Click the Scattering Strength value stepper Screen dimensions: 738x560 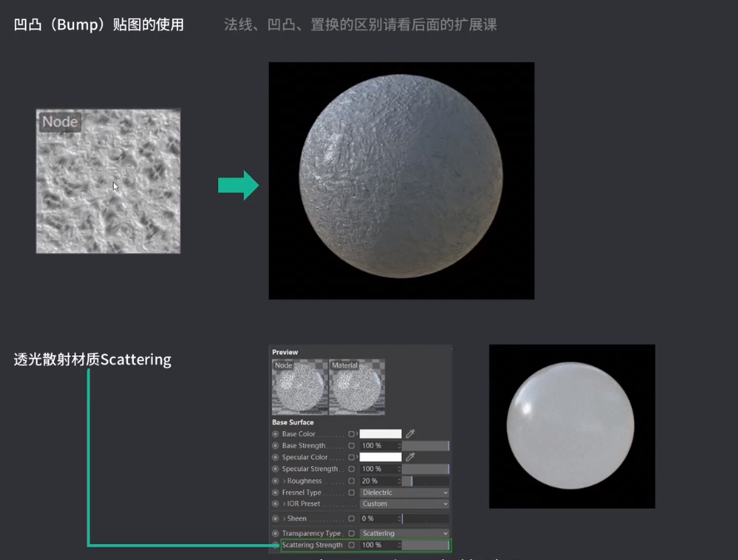[x=399, y=545]
